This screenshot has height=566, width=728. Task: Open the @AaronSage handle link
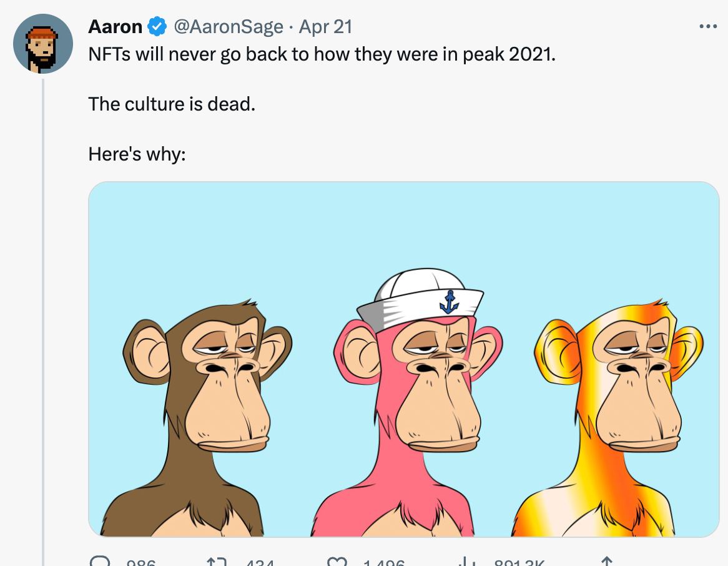coord(228,26)
